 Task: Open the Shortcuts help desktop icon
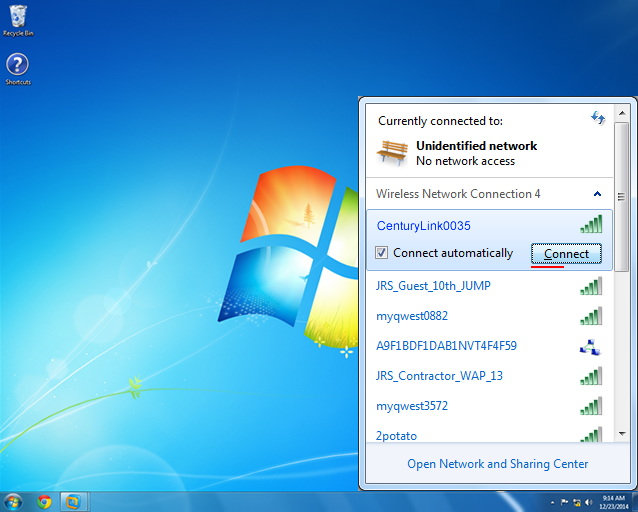[17, 69]
